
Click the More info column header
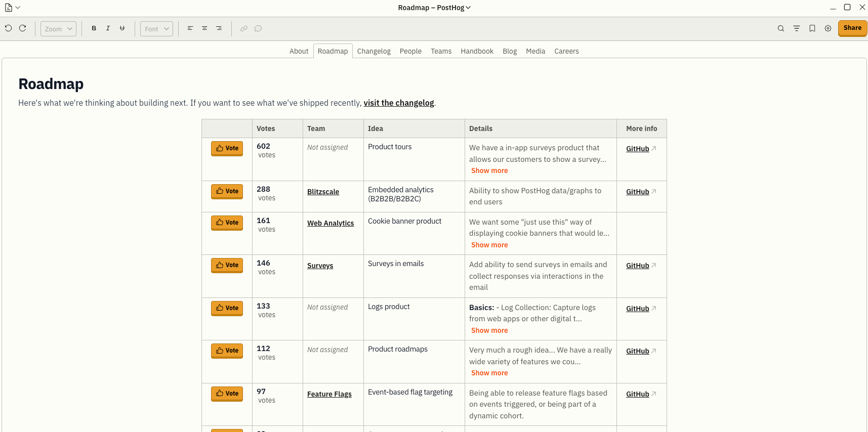pyautogui.click(x=641, y=128)
